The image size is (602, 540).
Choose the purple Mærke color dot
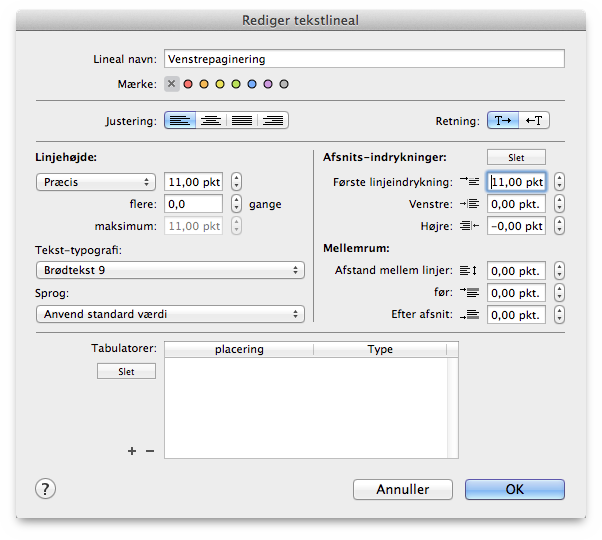click(268, 84)
